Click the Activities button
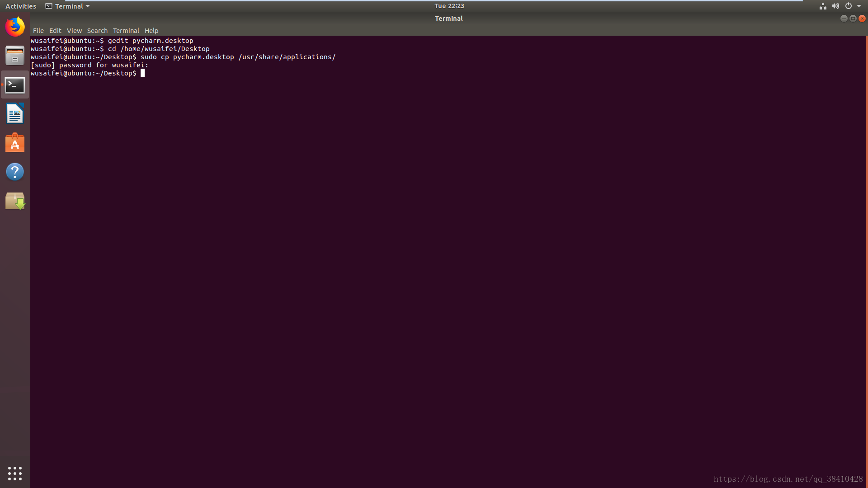The height and width of the screenshot is (488, 868). tap(21, 6)
